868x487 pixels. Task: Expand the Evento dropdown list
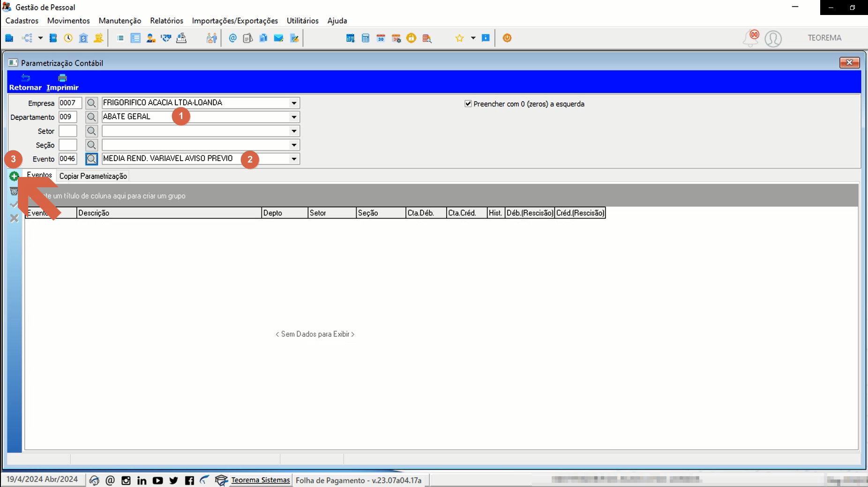[294, 159]
